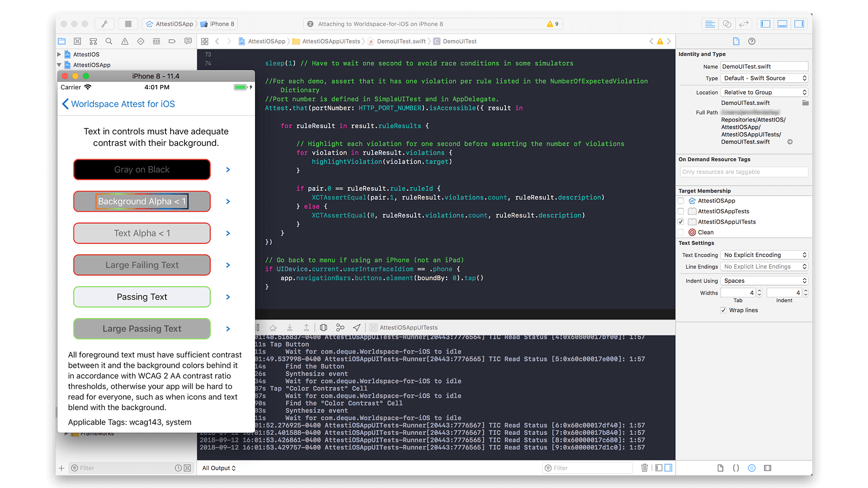Tap Gray on Black button in simulator
The height and width of the screenshot is (488, 868).
[x=142, y=169]
